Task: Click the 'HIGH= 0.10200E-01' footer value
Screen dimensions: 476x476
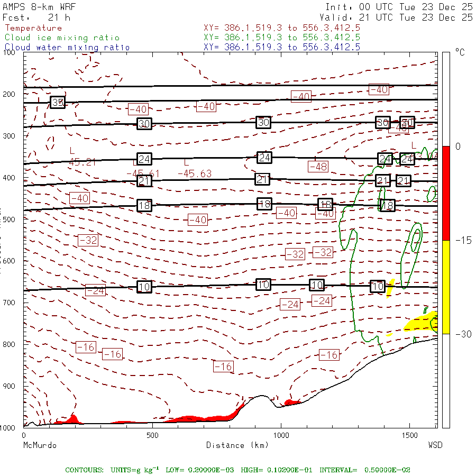Action: (276, 470)
